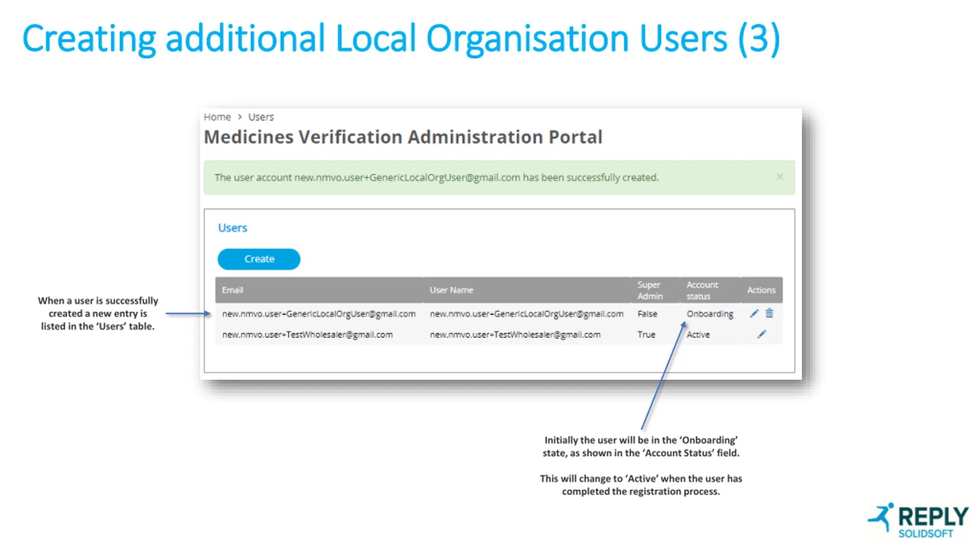Delete the GenericLocalOrgUser account with the trash icon
Screen dimensions: 980x551
click(769, 313)
